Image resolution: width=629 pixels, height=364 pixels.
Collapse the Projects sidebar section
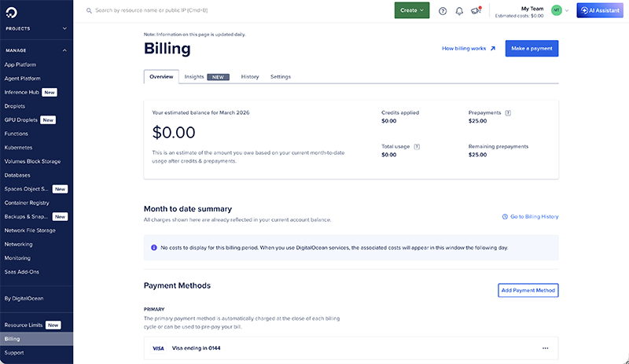pyautogui.click(x=66, y=28)
